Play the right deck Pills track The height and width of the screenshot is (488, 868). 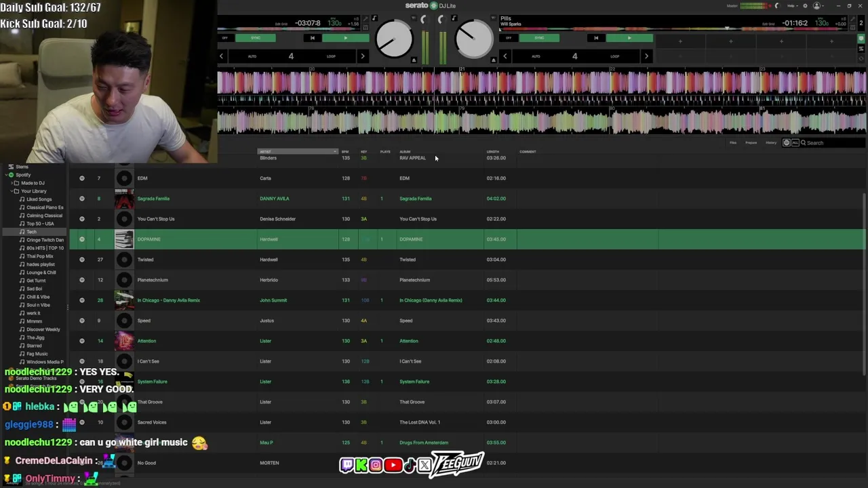[629, 38]
